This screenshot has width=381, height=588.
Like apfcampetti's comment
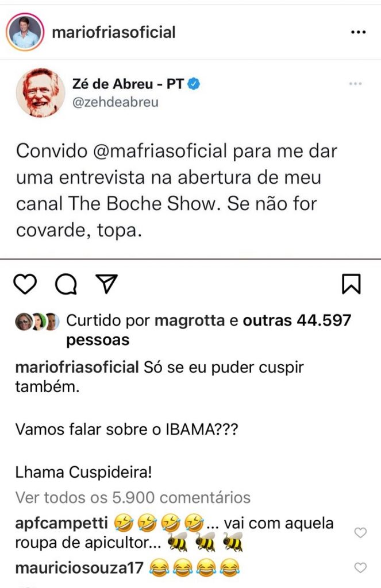[x=360, y=533]
